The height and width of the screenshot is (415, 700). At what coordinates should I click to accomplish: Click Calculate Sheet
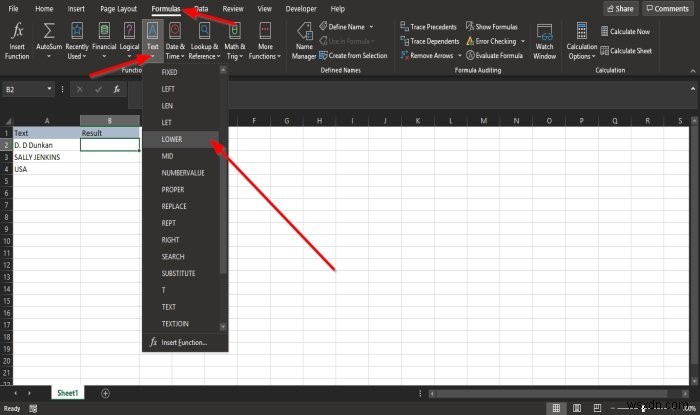(x=626, y=50)
